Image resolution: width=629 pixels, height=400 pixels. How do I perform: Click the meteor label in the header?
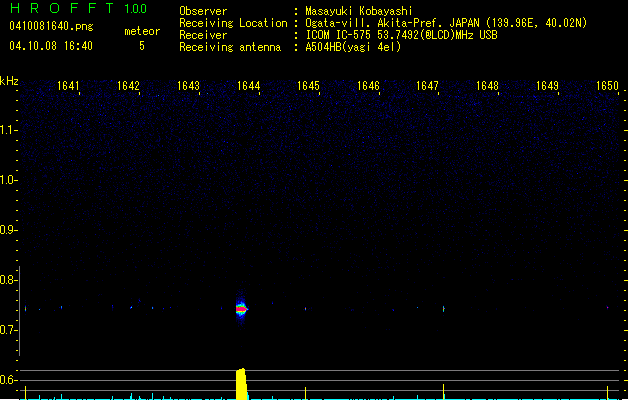(x=142, y=31)
